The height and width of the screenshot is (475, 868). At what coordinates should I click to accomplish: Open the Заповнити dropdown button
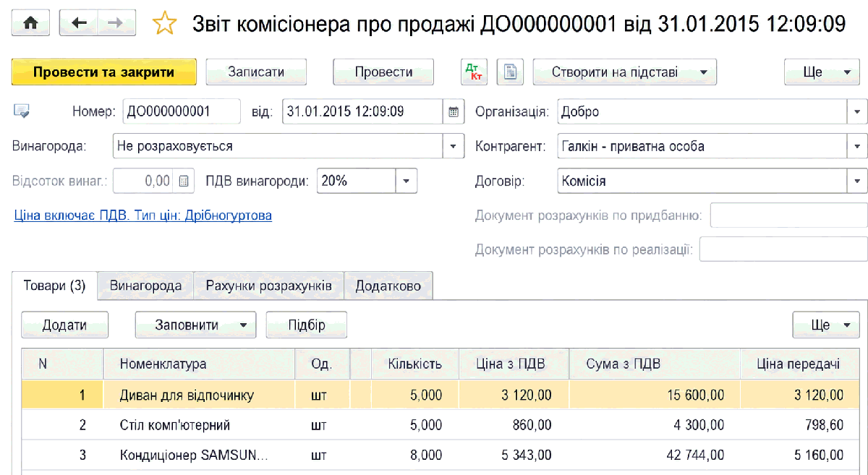196,325
